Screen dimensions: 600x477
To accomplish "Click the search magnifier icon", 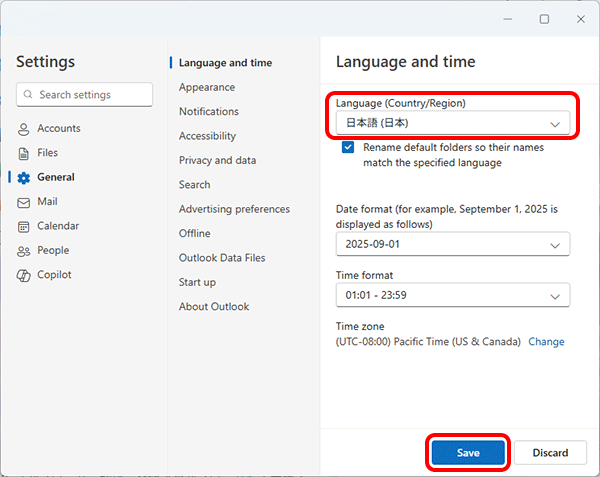I will coord(28,95).
